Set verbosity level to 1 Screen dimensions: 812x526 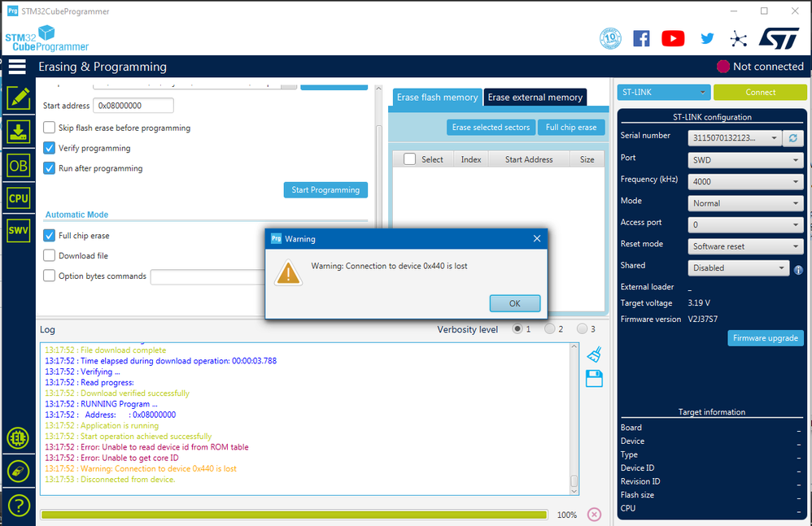coord(517,329)
